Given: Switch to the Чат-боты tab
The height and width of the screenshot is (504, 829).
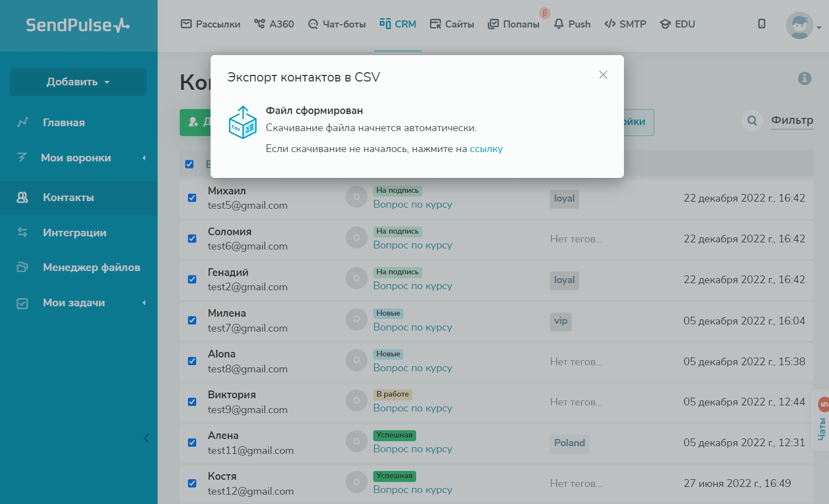Looking at the screenshot, I should tap(337, 24).
